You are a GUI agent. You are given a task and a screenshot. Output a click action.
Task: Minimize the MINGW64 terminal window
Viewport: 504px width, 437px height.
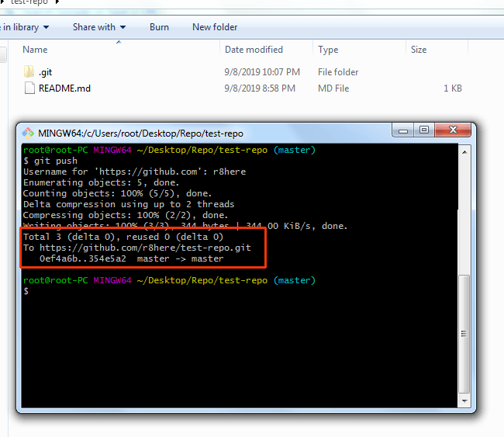(x=403, y=130)
